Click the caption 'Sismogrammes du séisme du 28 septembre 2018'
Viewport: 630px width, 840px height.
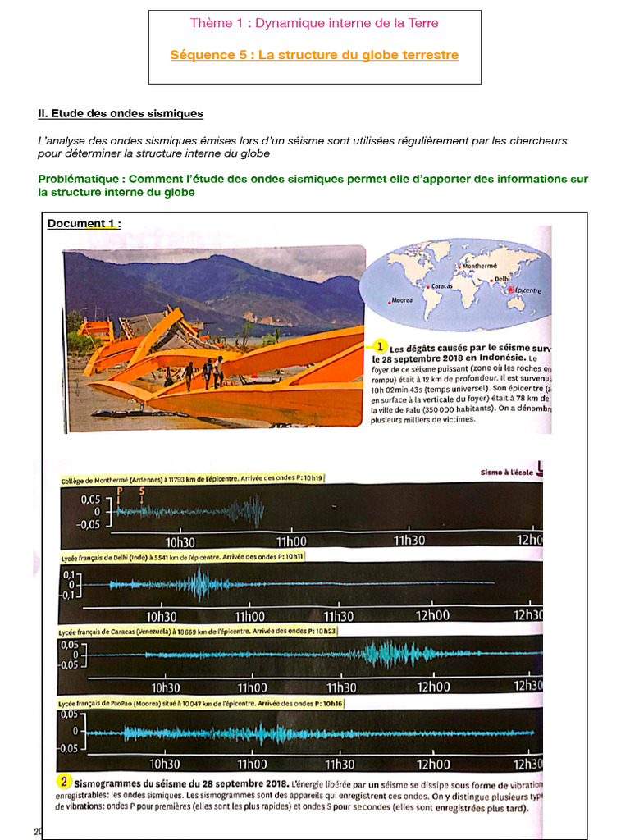tap(181, 783)
